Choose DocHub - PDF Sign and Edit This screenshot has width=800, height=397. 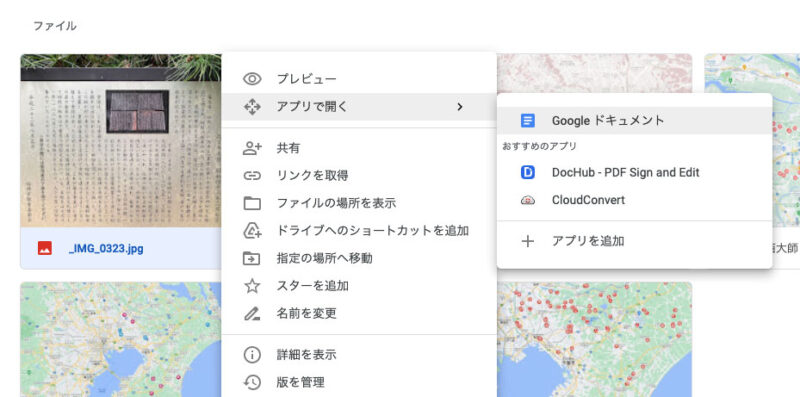pyautogui.click(x=634, y=172)
